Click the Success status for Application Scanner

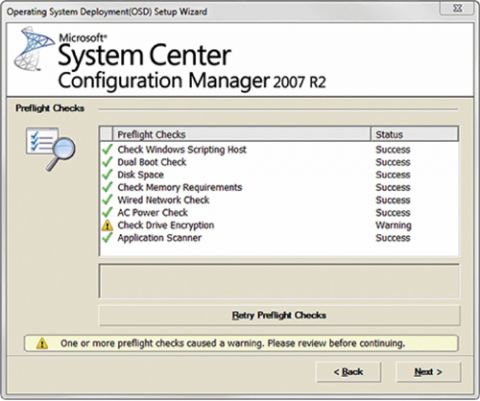pos(393,238)
